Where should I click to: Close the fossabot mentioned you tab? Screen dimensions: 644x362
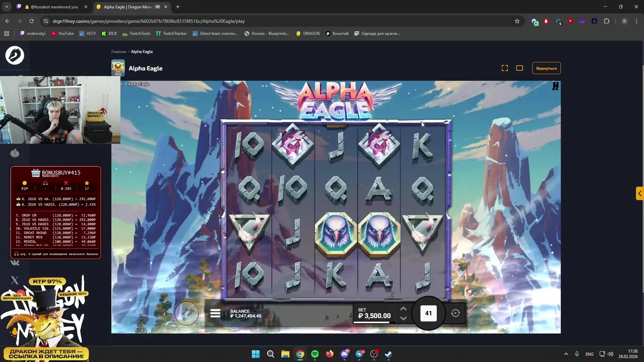coord(86,7)
